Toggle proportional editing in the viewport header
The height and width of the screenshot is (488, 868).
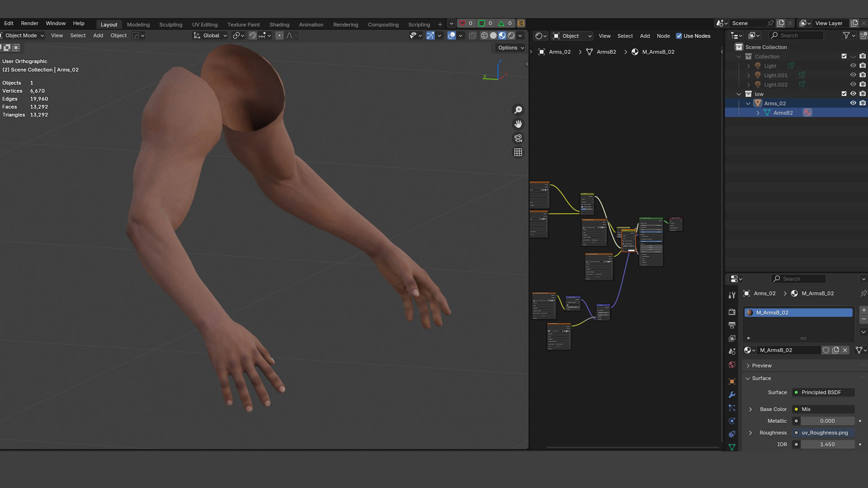coord(279,35)
